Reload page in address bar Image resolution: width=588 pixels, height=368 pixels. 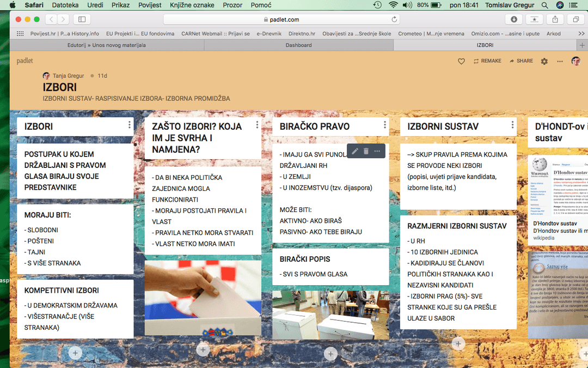(394, 19)
